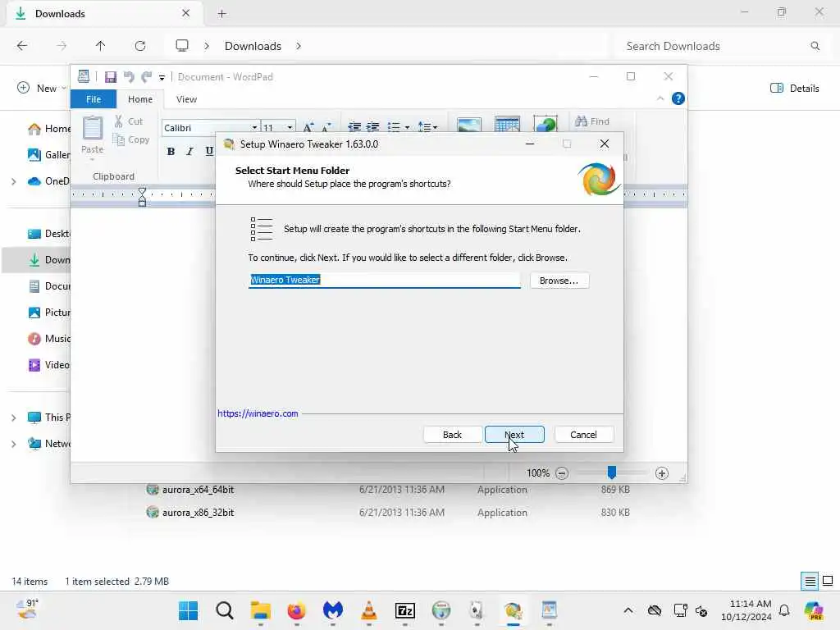Click the WordPad zoom slider handle
This screenshot has height=630, width=840.
coord(611,472)
